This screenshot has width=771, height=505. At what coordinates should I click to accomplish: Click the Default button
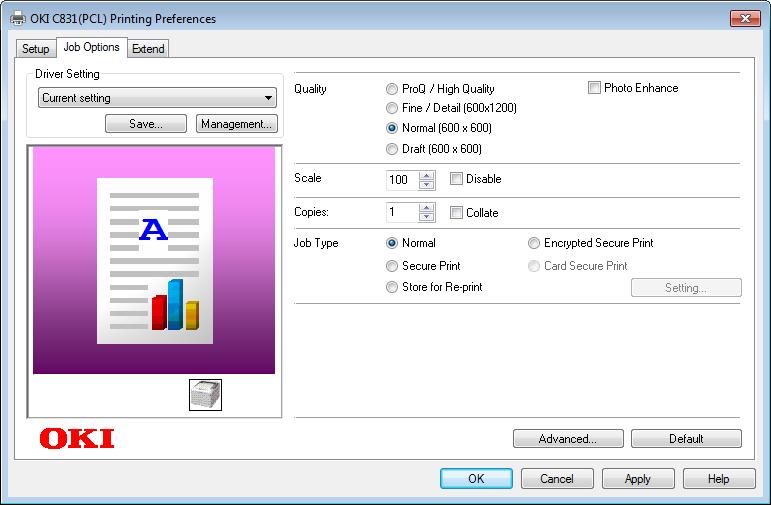(x=686, y=439)
